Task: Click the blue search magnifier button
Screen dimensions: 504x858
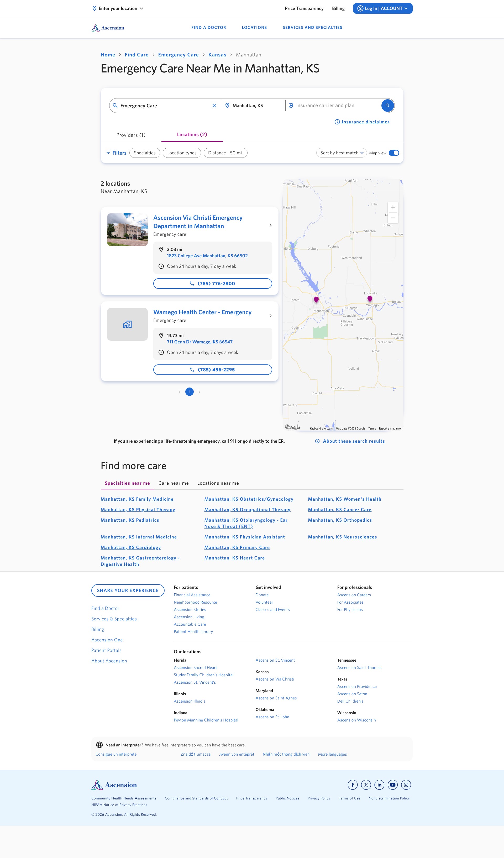Action: 387,106
